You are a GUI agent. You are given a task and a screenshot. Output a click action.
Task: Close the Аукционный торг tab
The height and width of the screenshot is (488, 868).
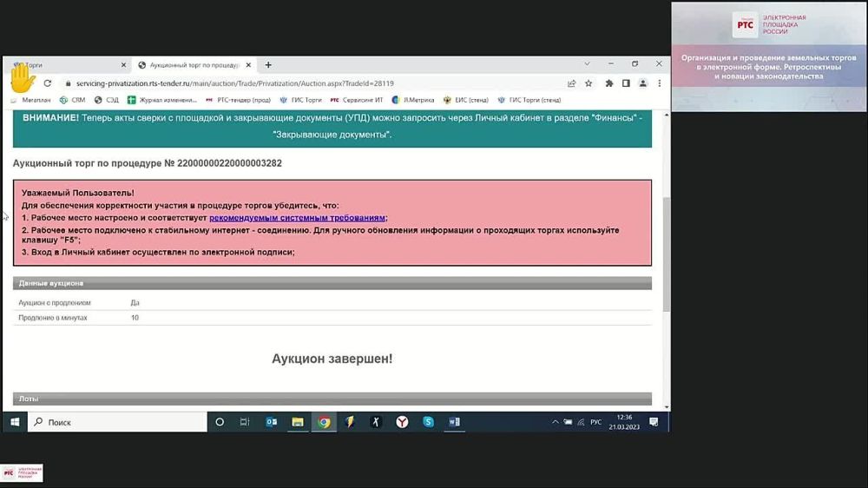(x=248, y=65)
